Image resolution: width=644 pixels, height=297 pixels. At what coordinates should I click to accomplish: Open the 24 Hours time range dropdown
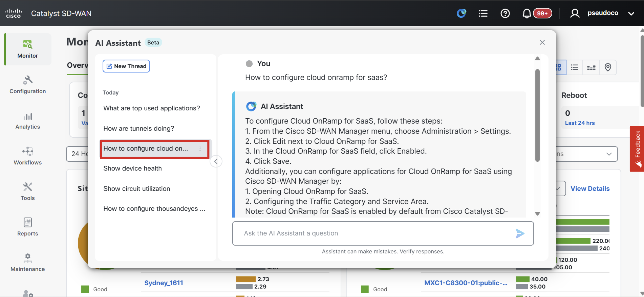click(77, 154)
